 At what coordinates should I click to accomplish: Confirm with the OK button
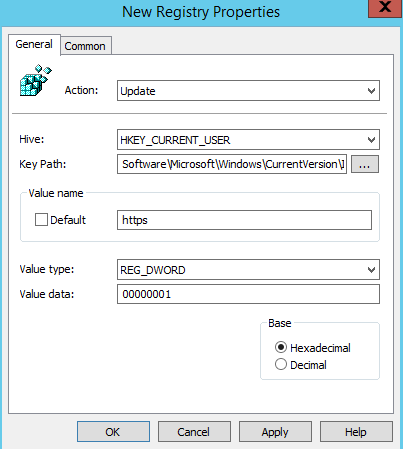pyautogui.click(x=113, y=432)
